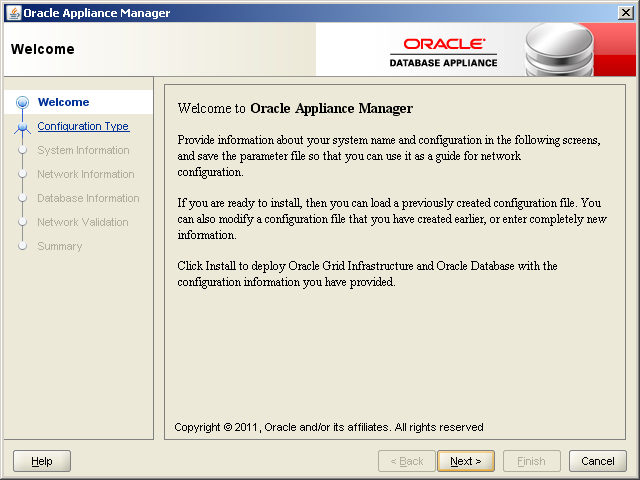Click the Welcome step circle icon
640x480 pixels.
coord(22,102)
